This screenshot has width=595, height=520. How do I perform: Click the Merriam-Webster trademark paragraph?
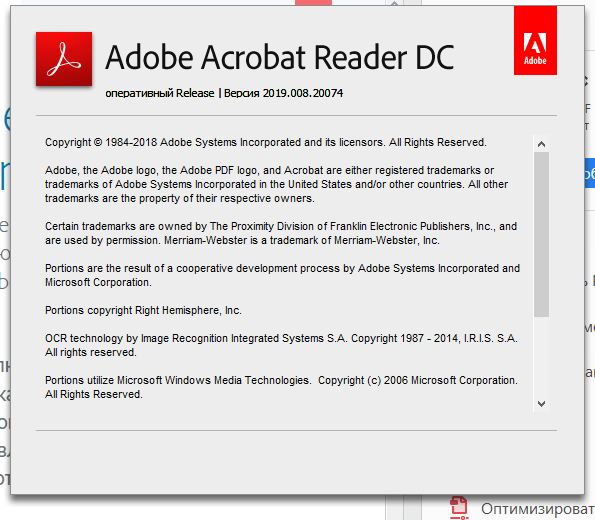point(281,233)
